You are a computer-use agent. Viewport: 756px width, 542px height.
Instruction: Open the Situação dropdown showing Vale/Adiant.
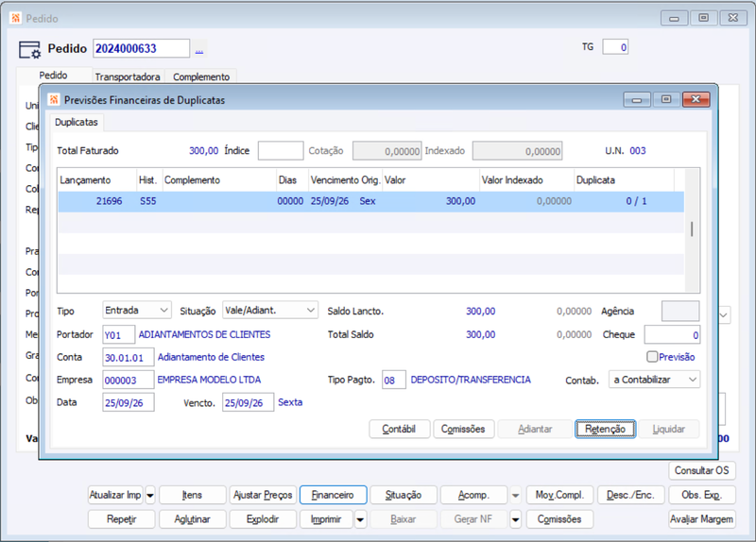click(270, 311)
